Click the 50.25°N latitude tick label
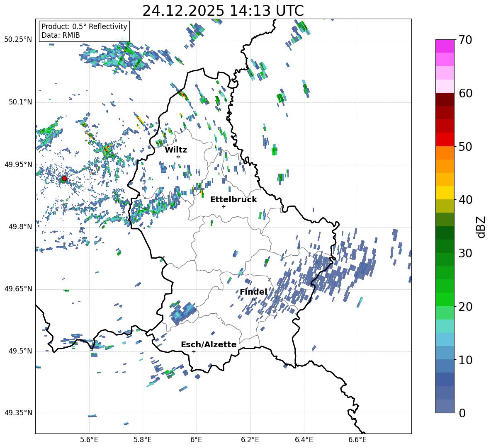The width and height of the screenshot is (491, 448). [18, 40]
